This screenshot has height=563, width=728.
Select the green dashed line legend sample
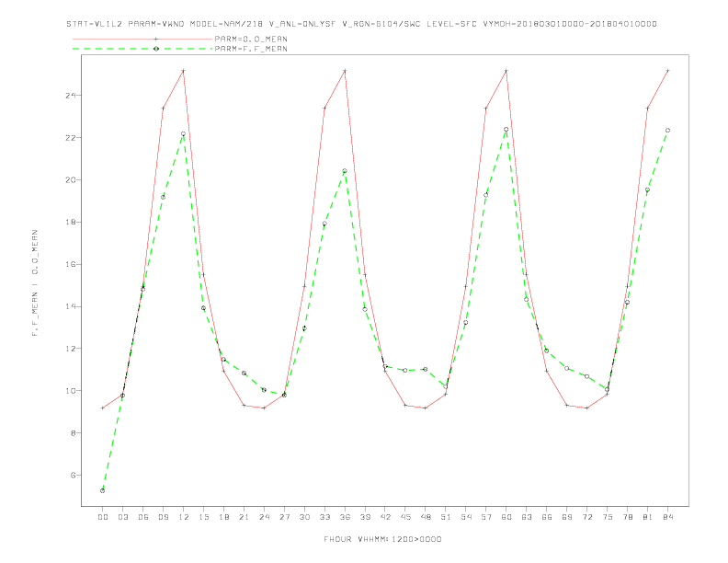click(142, 49)
